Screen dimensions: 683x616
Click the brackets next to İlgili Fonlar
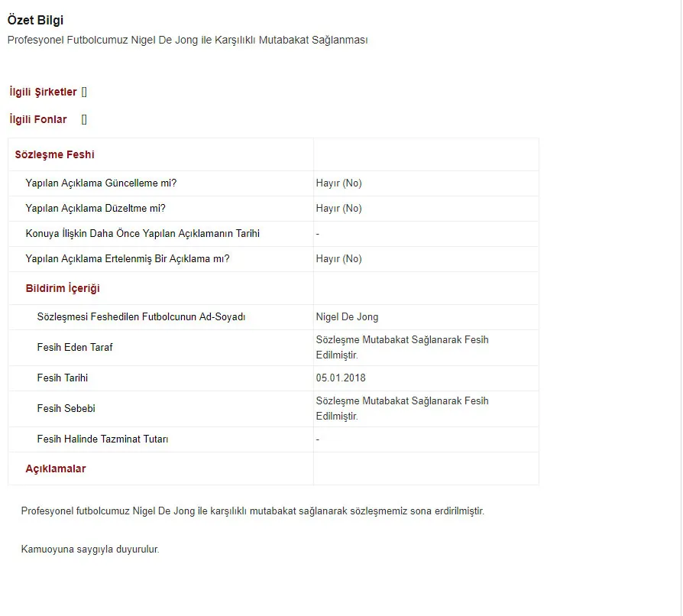(x=84, y=119)
